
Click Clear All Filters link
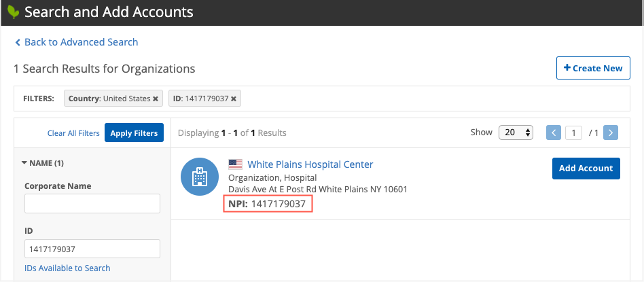(73, 133)
